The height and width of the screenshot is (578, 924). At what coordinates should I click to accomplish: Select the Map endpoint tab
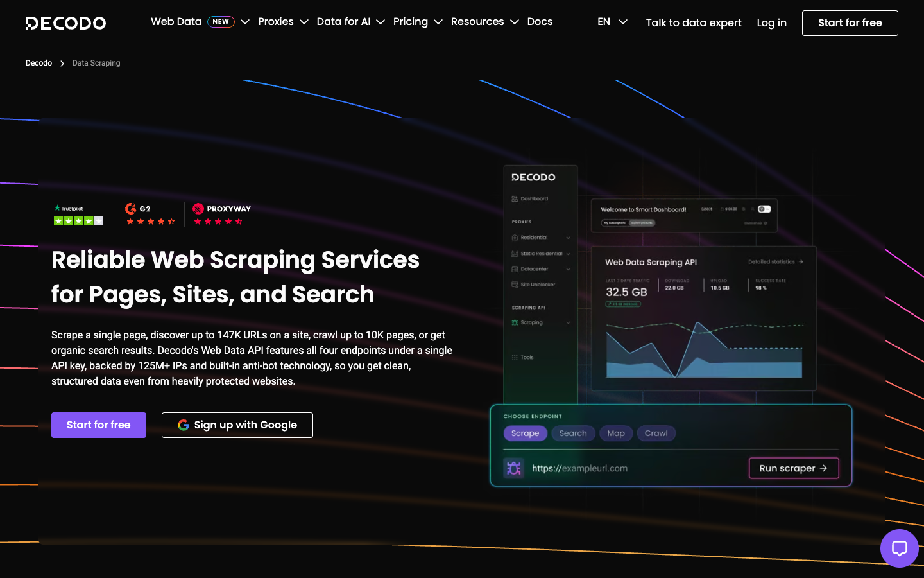(616, 433)
